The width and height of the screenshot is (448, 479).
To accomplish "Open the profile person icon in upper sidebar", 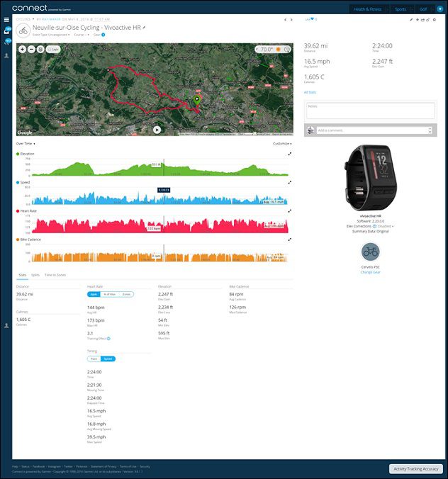I will pyautogui.click(x=6, y=55).
